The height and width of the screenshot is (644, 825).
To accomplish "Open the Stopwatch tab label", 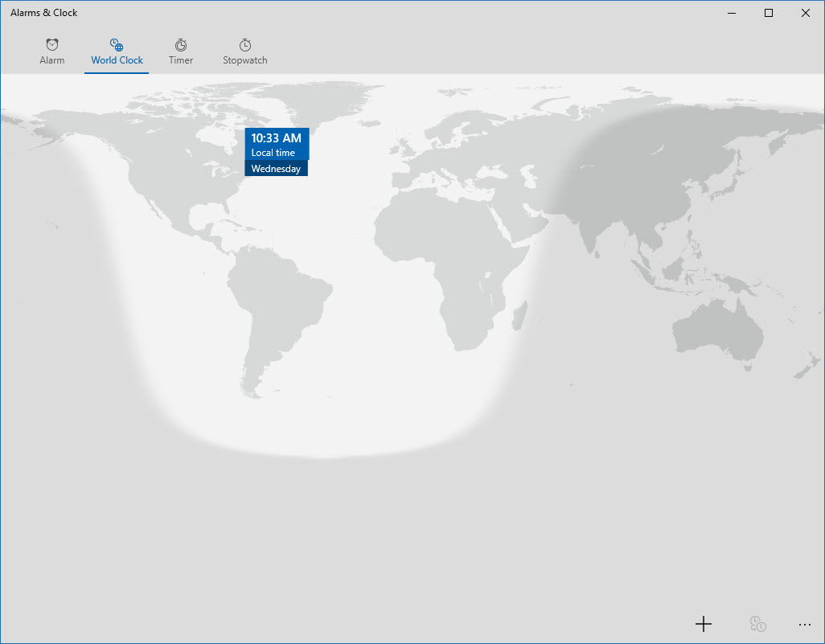I will coord(245,60).
